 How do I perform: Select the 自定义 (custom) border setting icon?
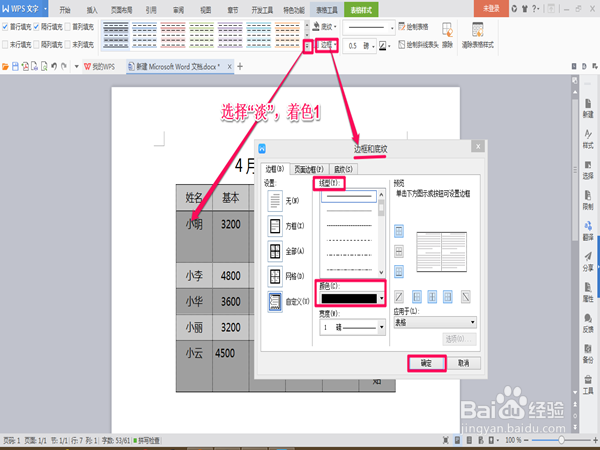[275, 302]
